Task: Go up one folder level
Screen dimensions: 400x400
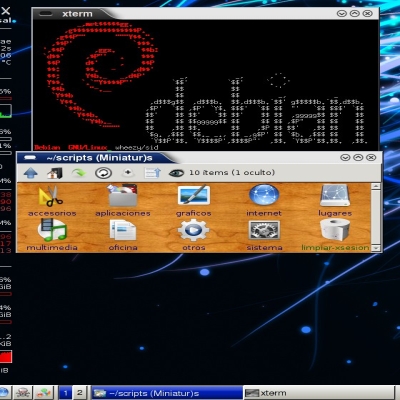Action: point(31,173)
